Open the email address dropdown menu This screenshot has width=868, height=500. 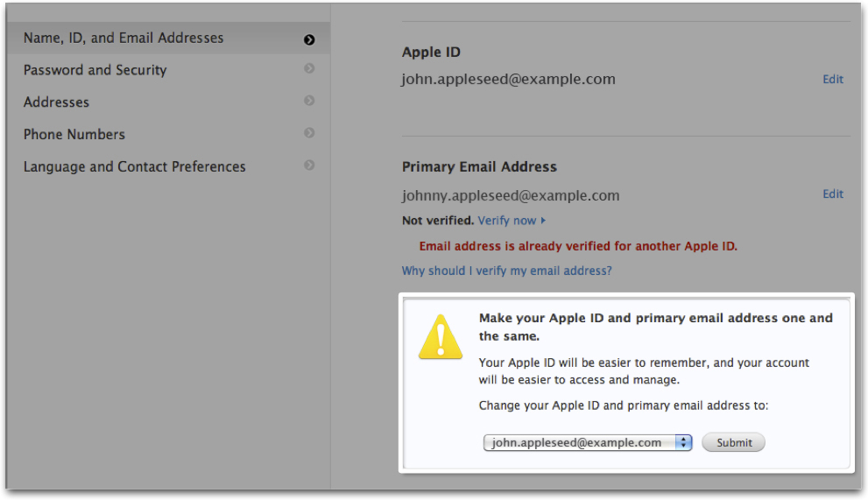(588, 442)
